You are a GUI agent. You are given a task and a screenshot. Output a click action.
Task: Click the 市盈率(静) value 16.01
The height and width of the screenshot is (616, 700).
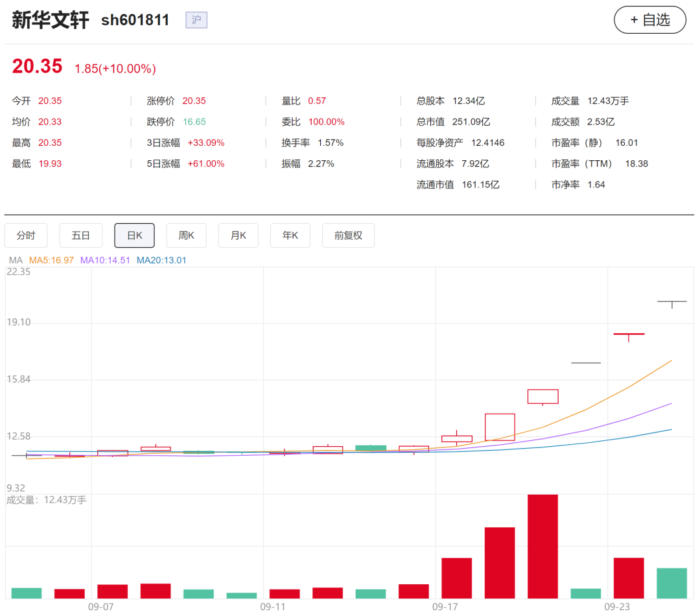click(x=627, y=143)
